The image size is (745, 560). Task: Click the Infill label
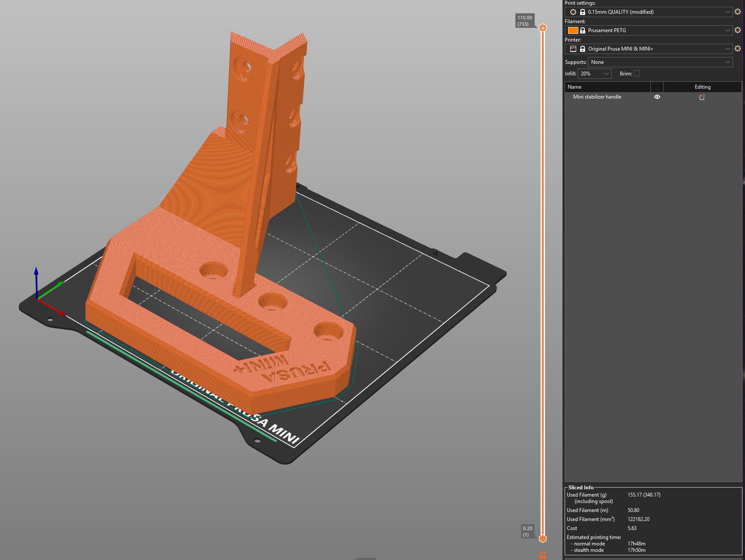coord(570,74)
